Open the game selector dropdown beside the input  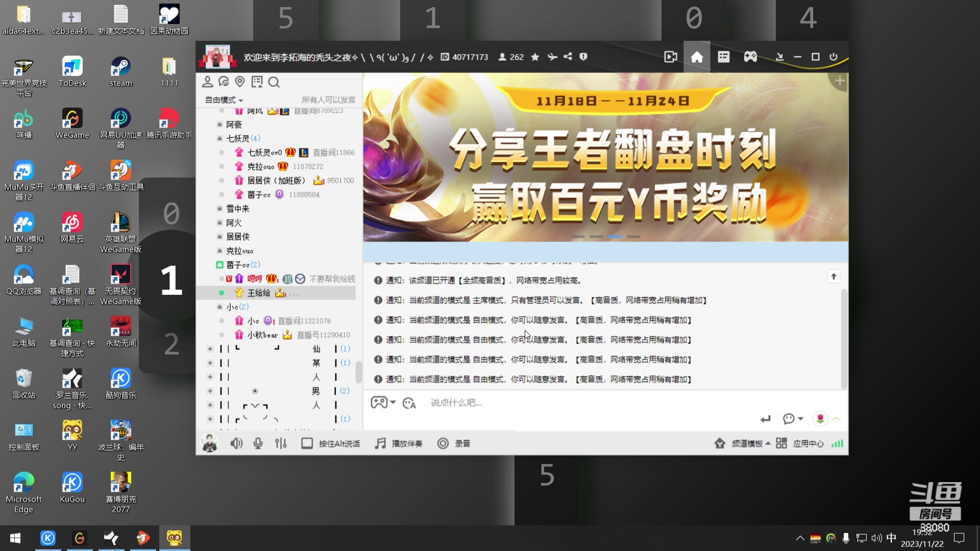coord(383,403)
